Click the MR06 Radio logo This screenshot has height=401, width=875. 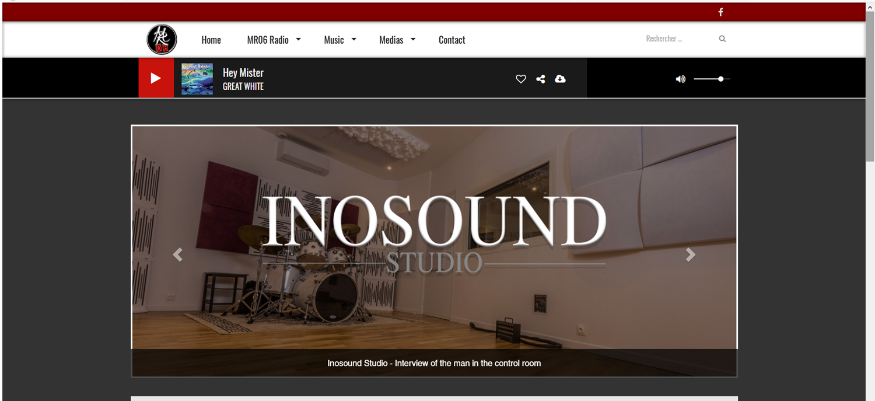click(162, 40)
